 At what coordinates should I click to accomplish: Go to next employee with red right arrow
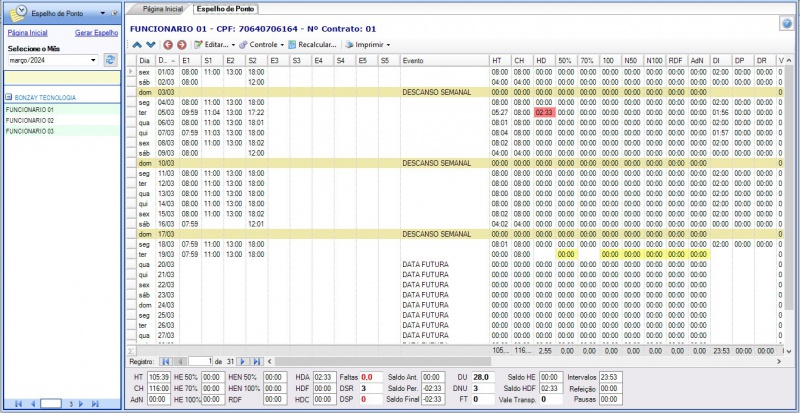coord(180,45)
